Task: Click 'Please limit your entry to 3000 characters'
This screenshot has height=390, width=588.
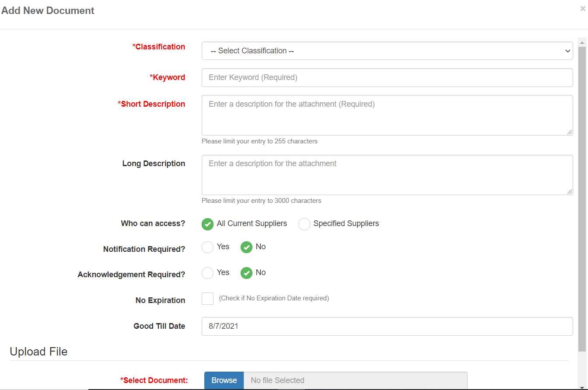Action: pyautogui.click(x=261, y=201)
